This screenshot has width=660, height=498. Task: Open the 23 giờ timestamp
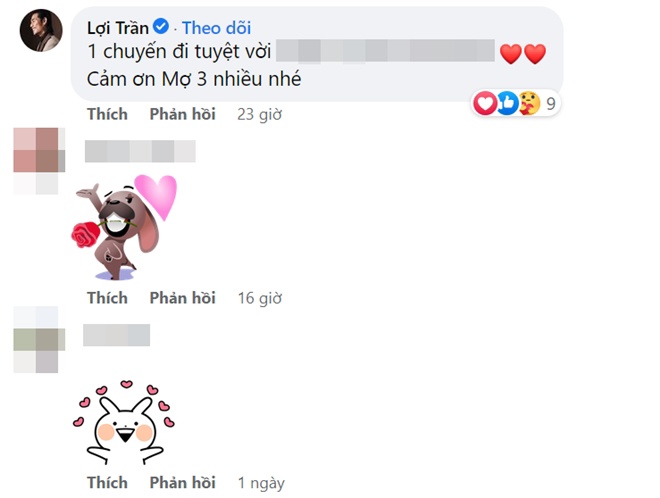(259, 115)
